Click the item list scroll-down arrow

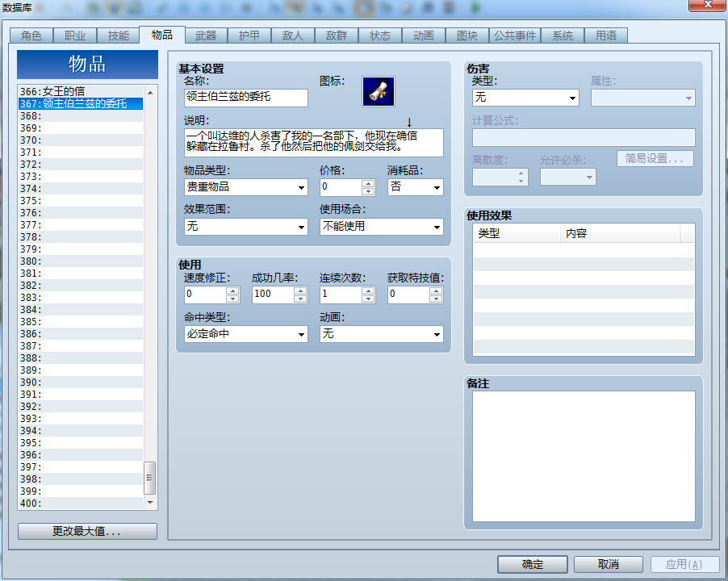pos(150,503)
